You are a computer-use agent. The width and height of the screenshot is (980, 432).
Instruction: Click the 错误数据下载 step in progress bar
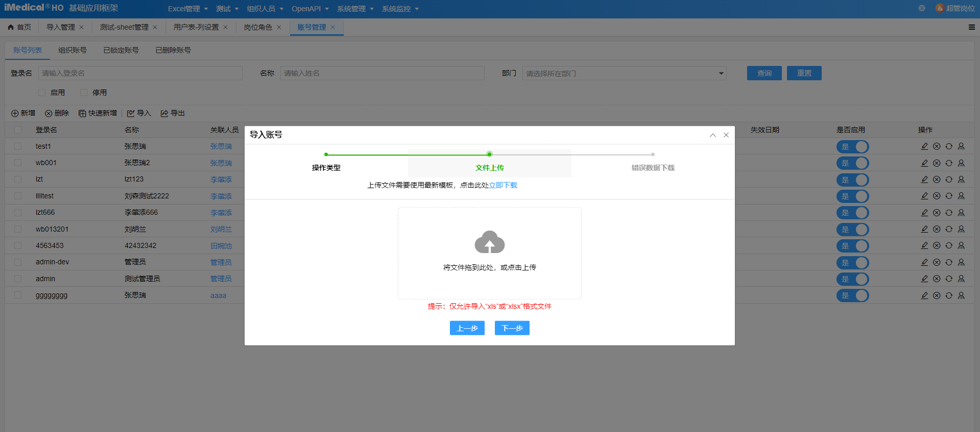(x=653, y=168)
